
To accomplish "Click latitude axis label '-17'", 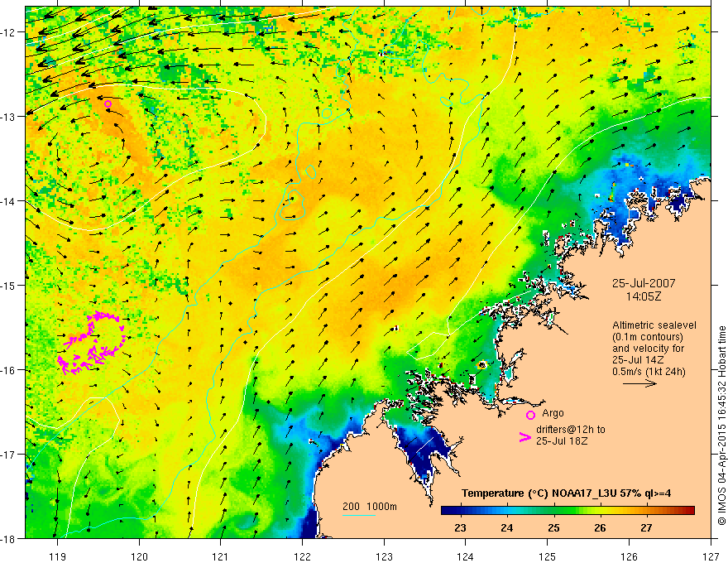I will (9, 455).
